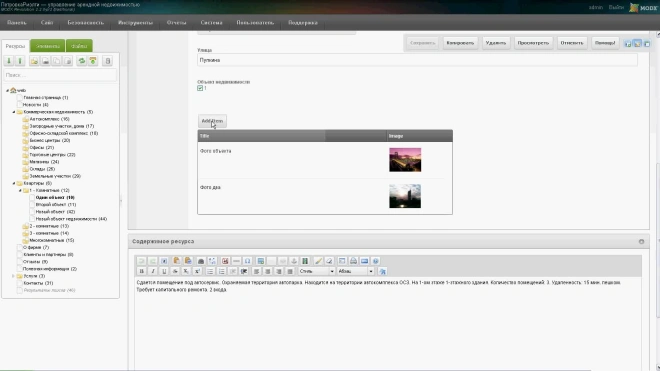This screenshot has height=371, width=660.
Task: Select 2 - комнатные (13) folder
Action: (x=49, y=226)
